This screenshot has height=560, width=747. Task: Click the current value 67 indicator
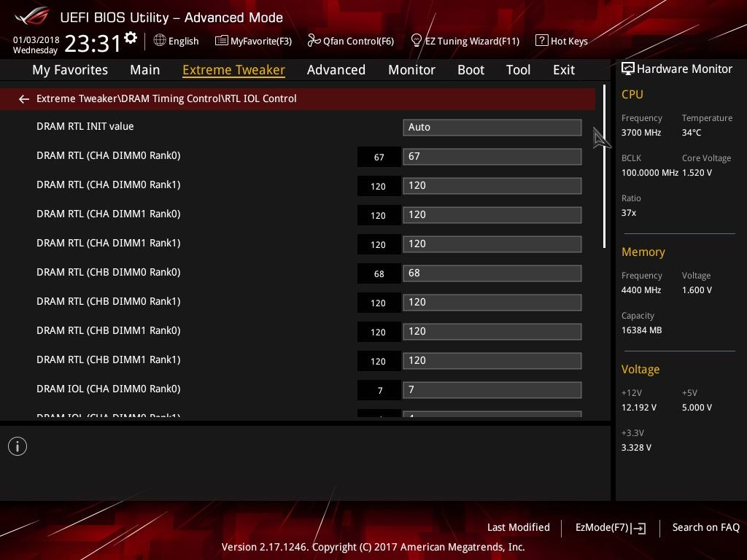coord(379,157)
